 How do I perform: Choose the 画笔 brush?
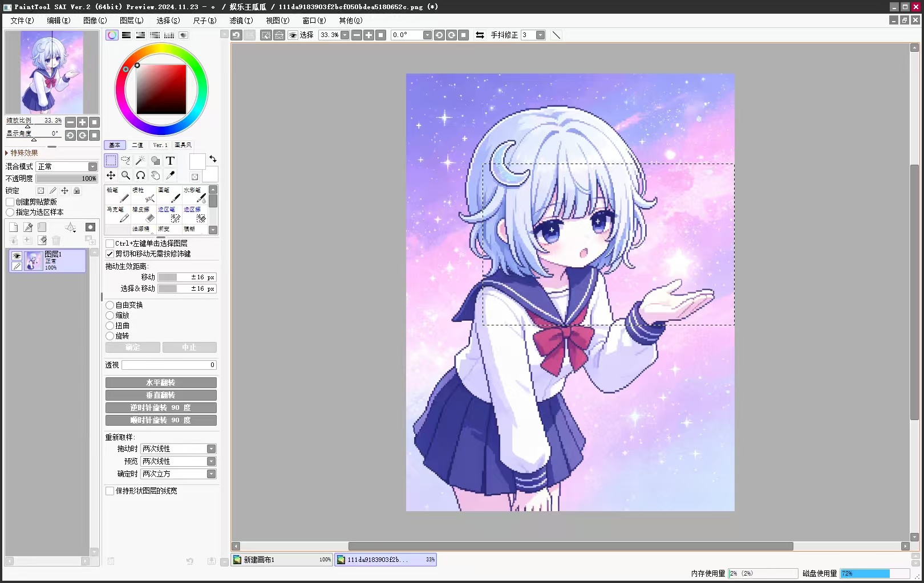(169, 194)
